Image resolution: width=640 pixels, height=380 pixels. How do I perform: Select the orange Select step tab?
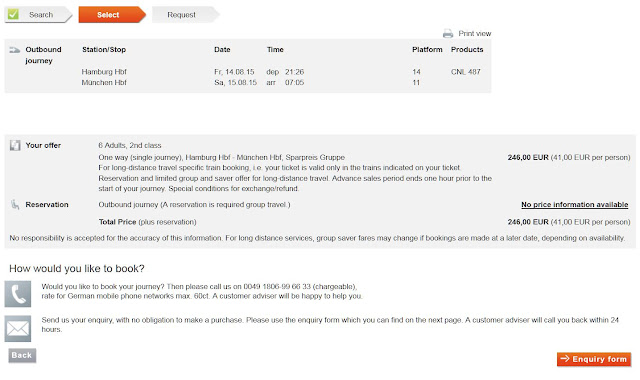pos(112,15)
